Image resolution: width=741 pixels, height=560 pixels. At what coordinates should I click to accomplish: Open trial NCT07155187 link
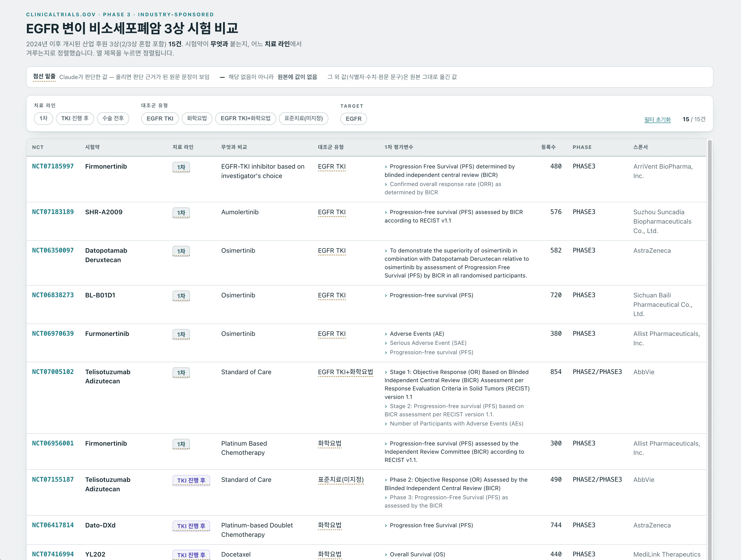[53, 480]
